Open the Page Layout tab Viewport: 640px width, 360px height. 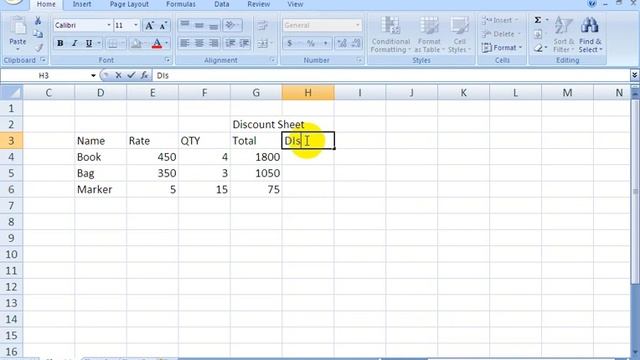tap(129, 4)
